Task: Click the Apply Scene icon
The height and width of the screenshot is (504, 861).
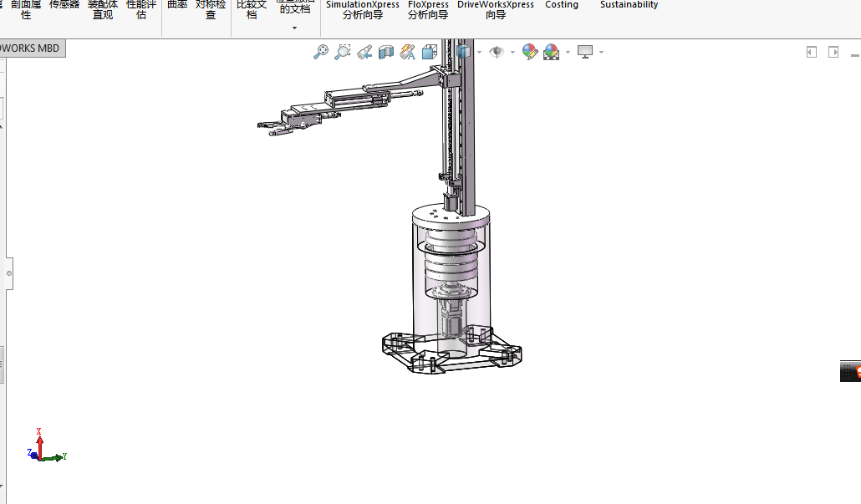Action: [x=552, y=52]
